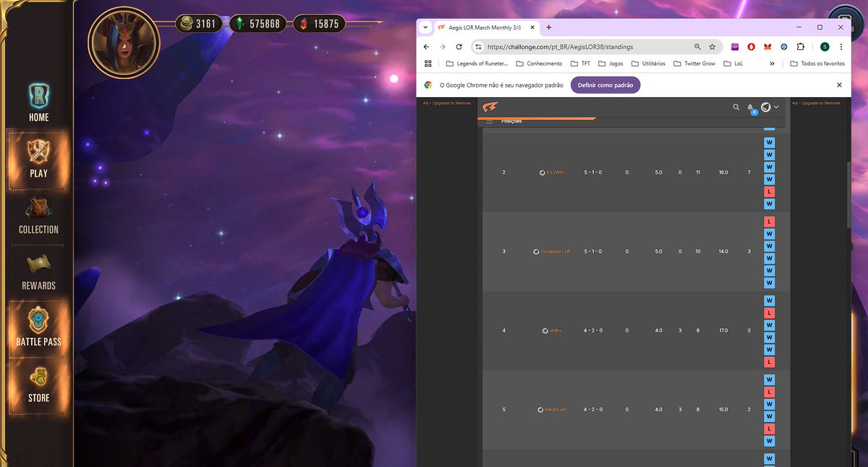The height and width of the screenshot is (467, 868).
Task: Dismiss the default browser notification bar
Action: (x=839, y=85)
